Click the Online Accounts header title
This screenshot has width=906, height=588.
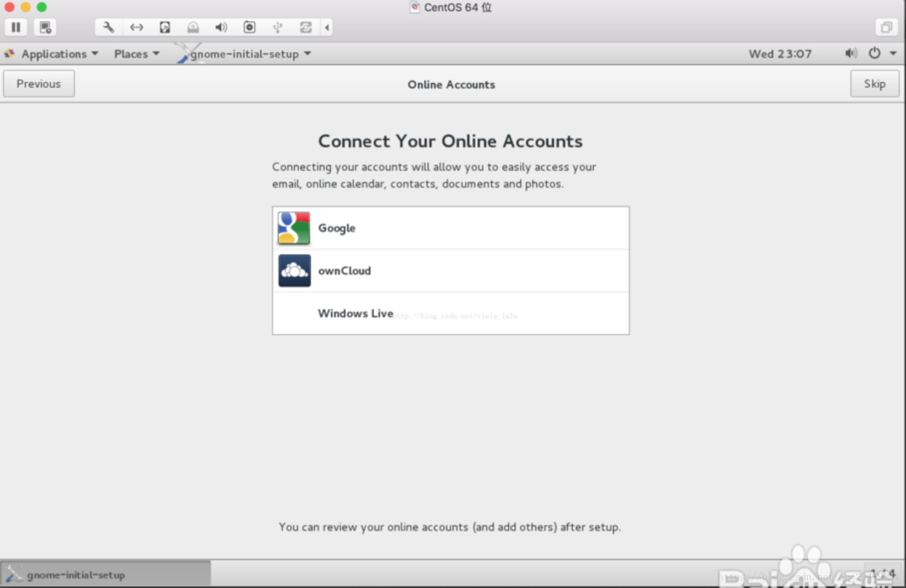point(451,84)
